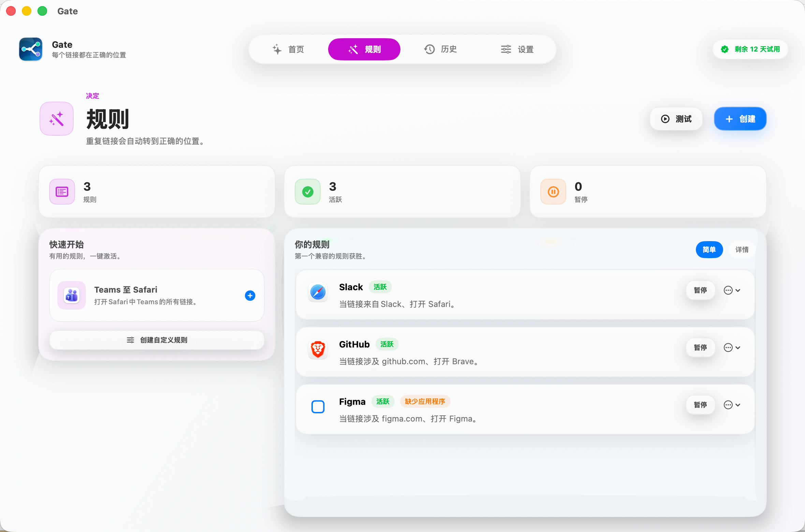Click the 剩余 12 天试用 trial badge
This screenshot has width=805, height=532.
[750, 49]
